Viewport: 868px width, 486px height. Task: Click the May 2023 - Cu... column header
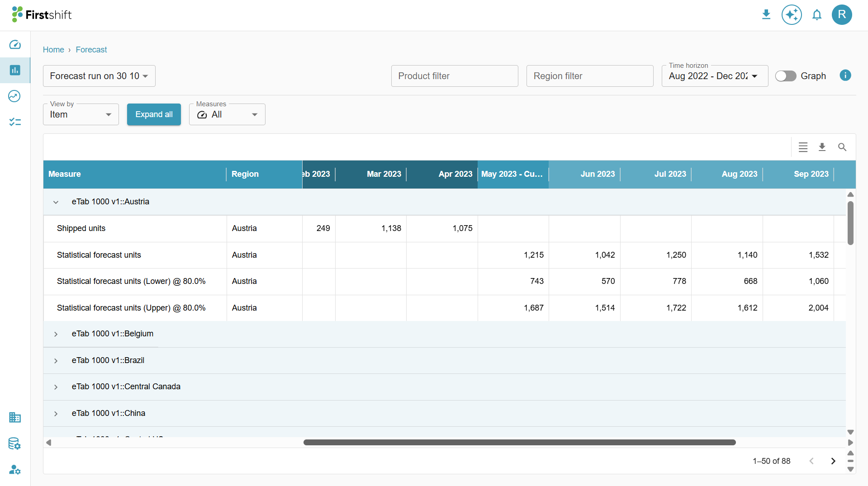513,174
